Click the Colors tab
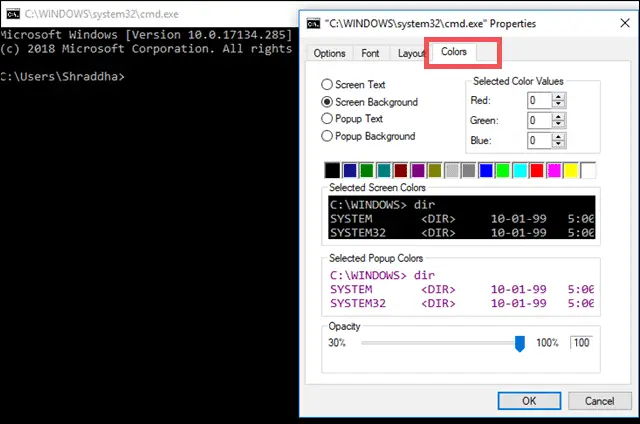The height and width of the screenshot is (424, 640). [x=453, y=52]
